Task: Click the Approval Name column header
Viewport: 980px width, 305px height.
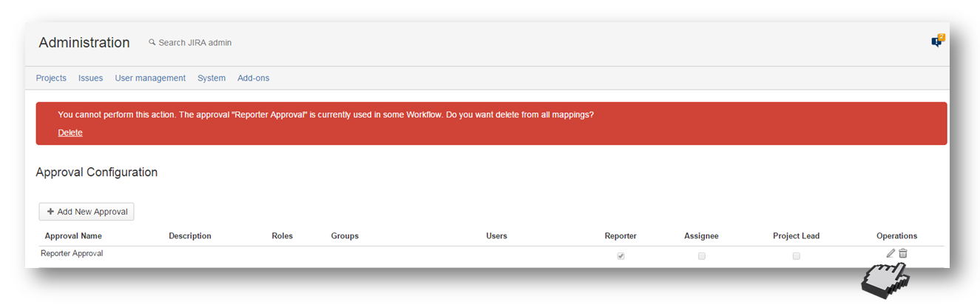Action: pyautogui.click(x=73, y=236)
